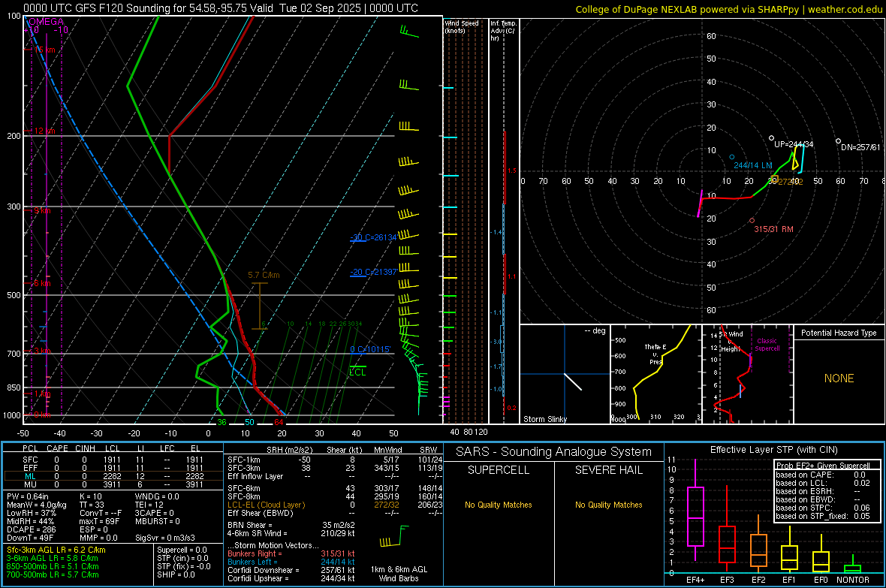The height and width of the screenshot is (588, 886).
Task: Click the Eff Shear (EBWD) row
Action: tap(335, 514)
